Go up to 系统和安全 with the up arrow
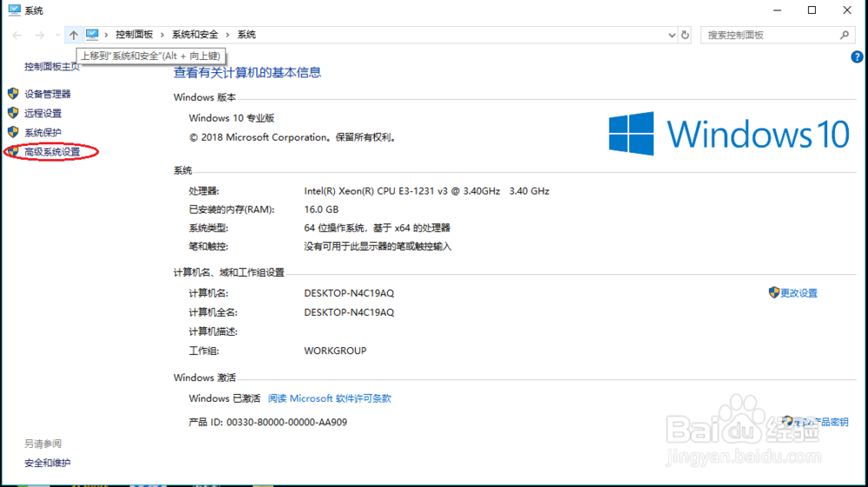Viewport: 868px width, 487px height. click(x=74, y=35)
